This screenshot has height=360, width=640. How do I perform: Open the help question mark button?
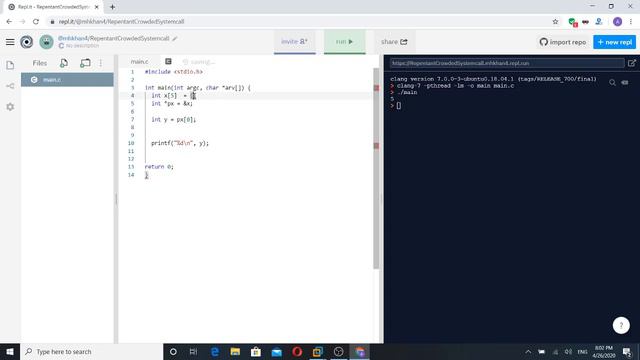pos(621,325)
